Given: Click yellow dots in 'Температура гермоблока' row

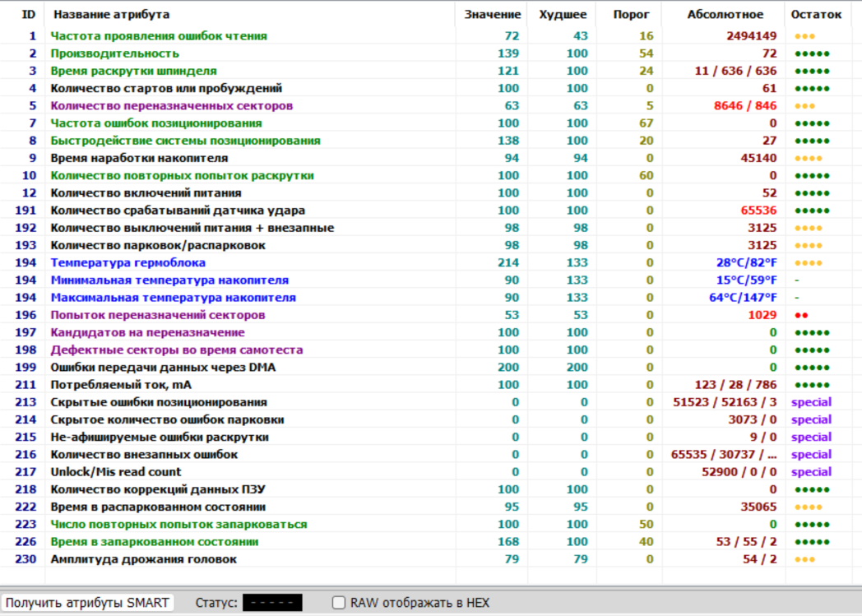Looking at the screenshot, I should (x=808, y=263).
